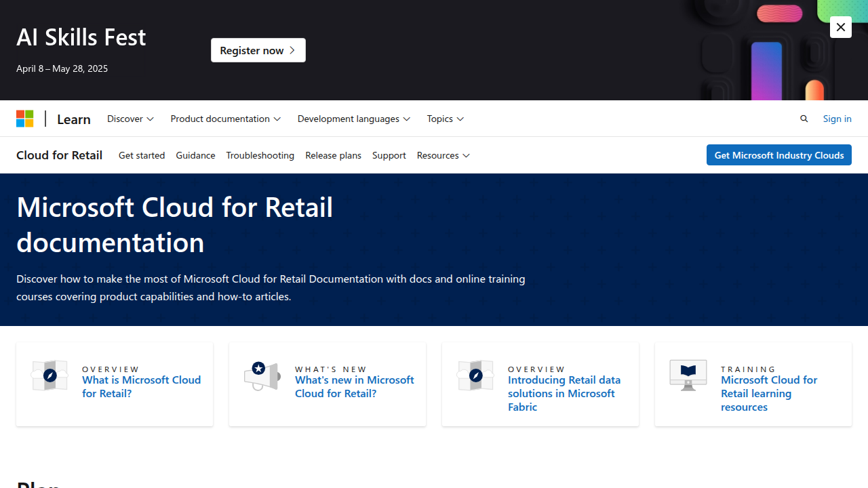Click the megaphone What's New icon
The width and height of the screenshot is (868, 488).
(x=262, y=375)
